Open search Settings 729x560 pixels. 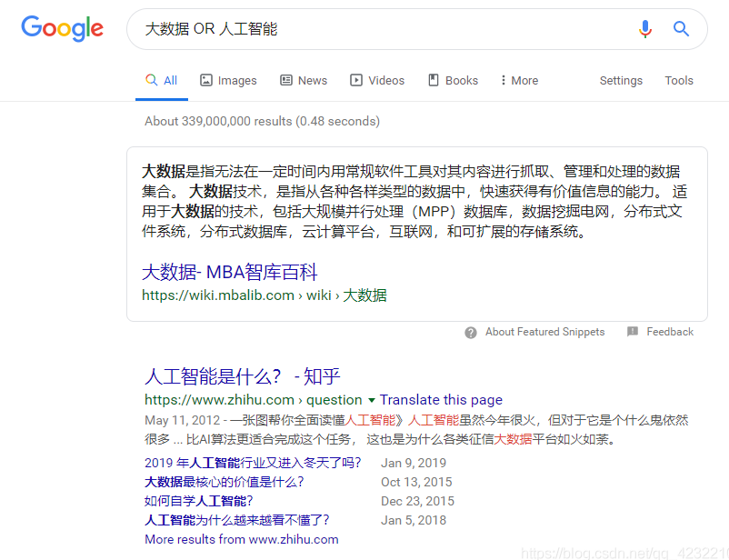pos(621,81)
